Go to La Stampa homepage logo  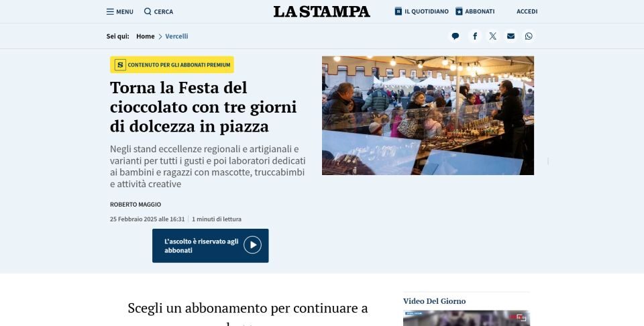pyautogui.click(x=321, y=11)
